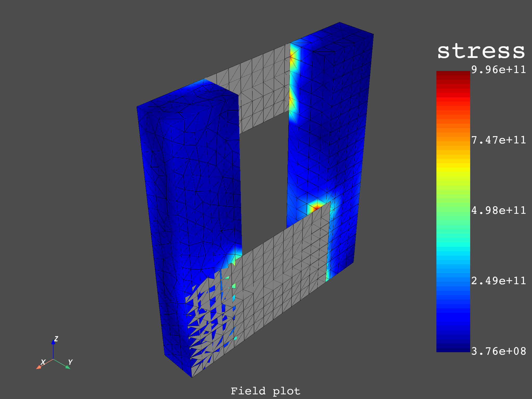
Task: Click the 7.47e+11 scale label
Action: [x=499, y=140]
